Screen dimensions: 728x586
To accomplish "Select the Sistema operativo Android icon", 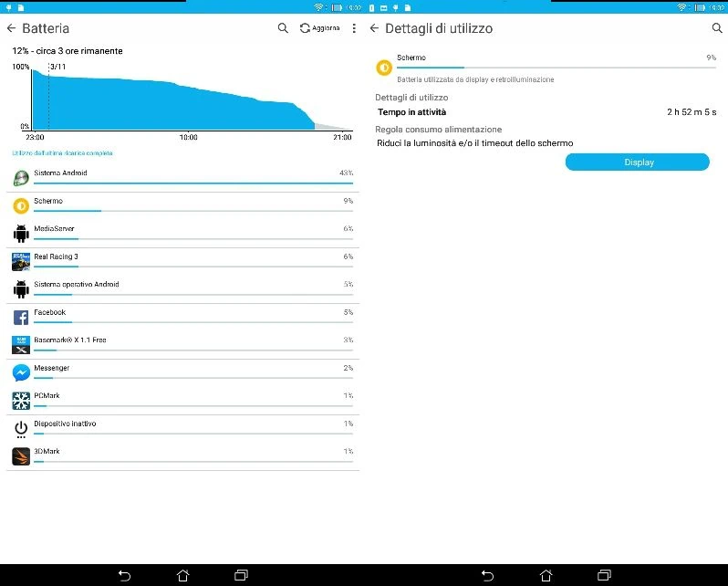I will pyautogui.click(x=21, y=289).
